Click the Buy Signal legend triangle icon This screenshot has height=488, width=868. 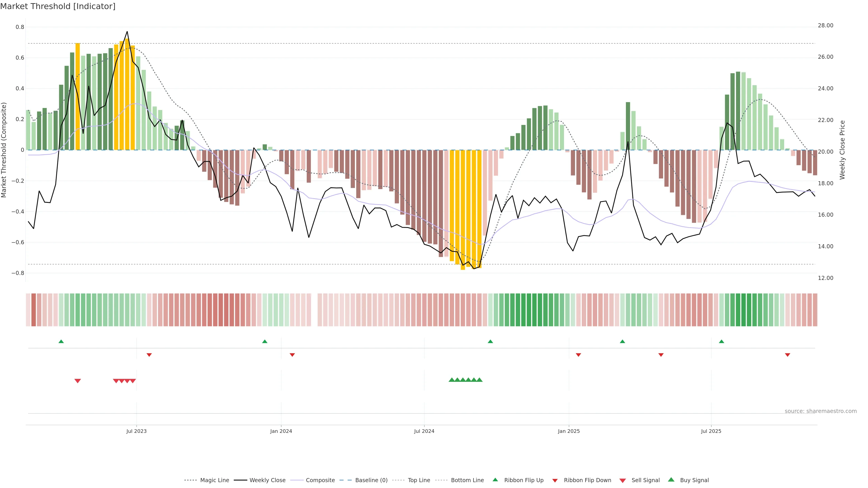coord(671,480)
